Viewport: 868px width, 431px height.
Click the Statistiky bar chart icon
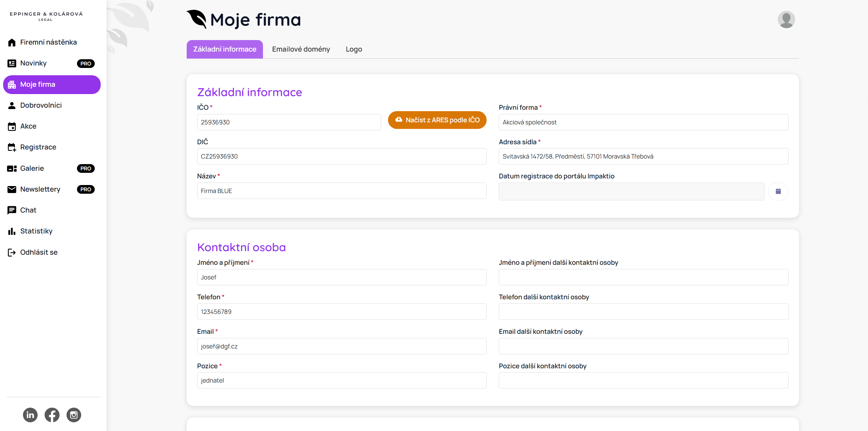(x=12, y=231)
